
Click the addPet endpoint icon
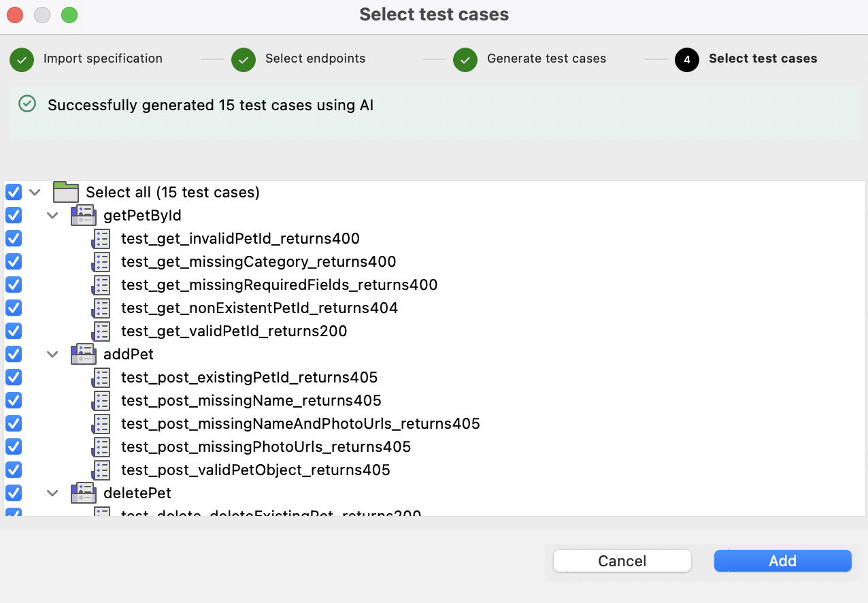[x=83, y=355]
